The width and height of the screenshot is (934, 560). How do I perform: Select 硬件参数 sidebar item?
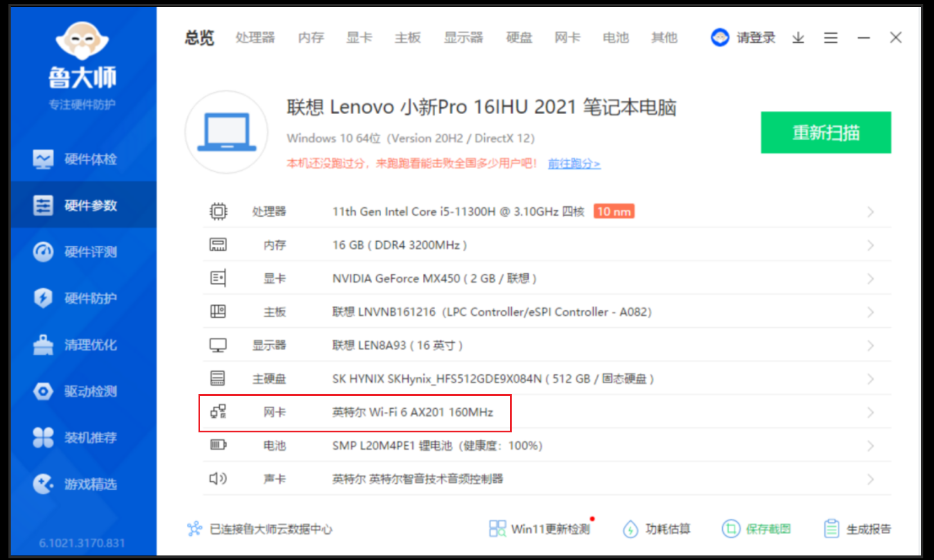tap(83, 205)
